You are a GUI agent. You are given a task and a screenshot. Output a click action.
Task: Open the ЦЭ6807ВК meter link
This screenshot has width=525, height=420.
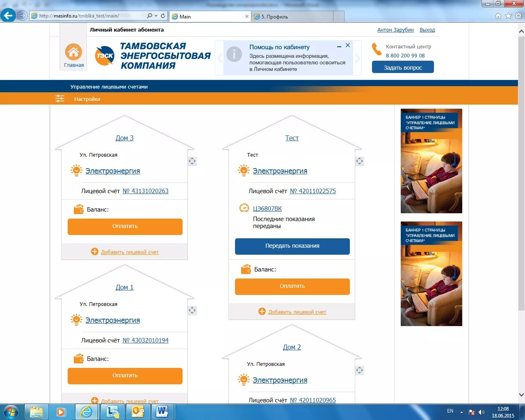(x=267, y=208)
